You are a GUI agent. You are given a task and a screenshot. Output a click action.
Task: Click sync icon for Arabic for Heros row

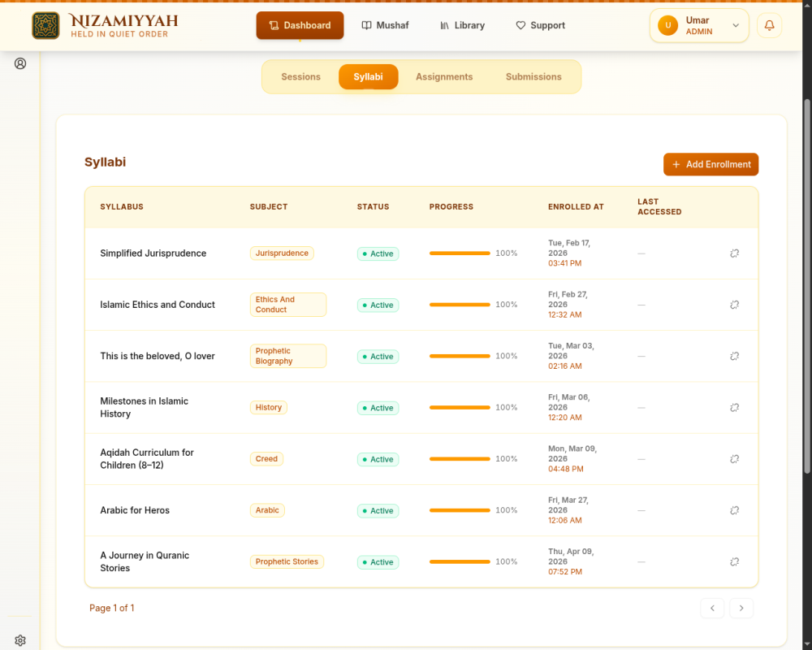734,510
